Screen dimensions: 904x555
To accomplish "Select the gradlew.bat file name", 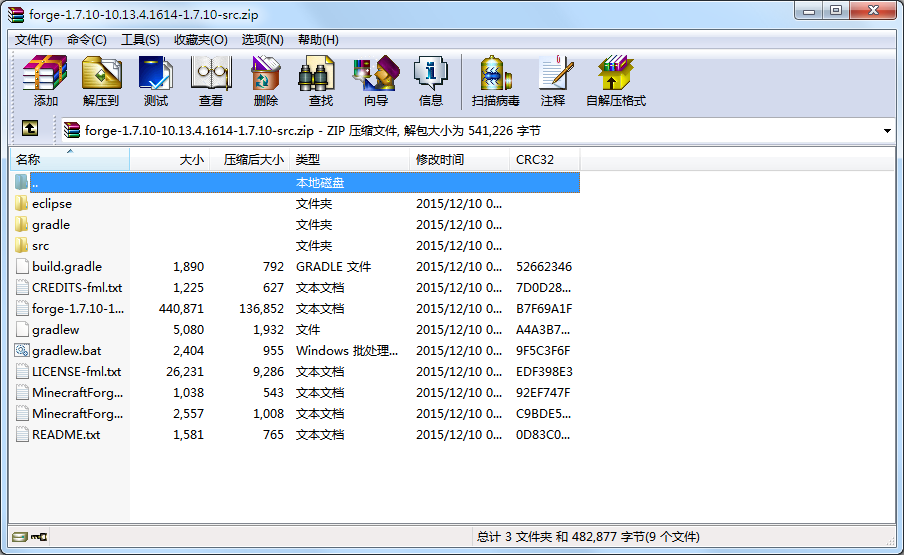I will (66, 350).
